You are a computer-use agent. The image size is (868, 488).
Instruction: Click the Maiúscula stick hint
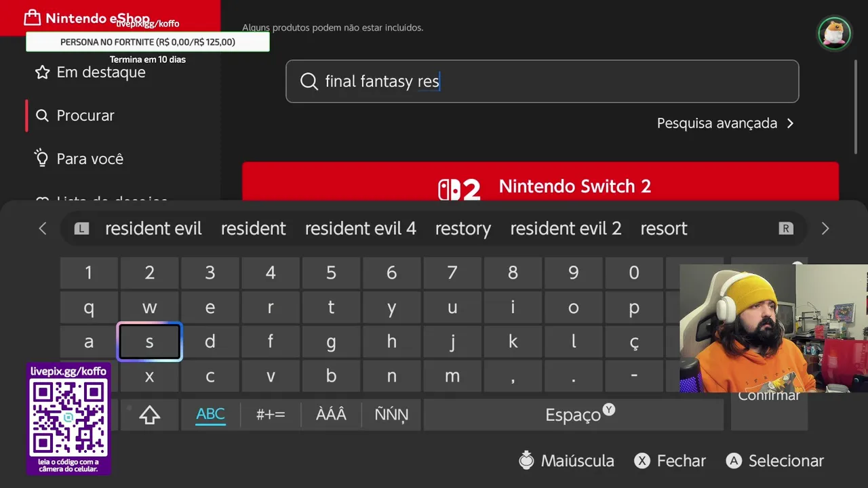pos(566,461)
